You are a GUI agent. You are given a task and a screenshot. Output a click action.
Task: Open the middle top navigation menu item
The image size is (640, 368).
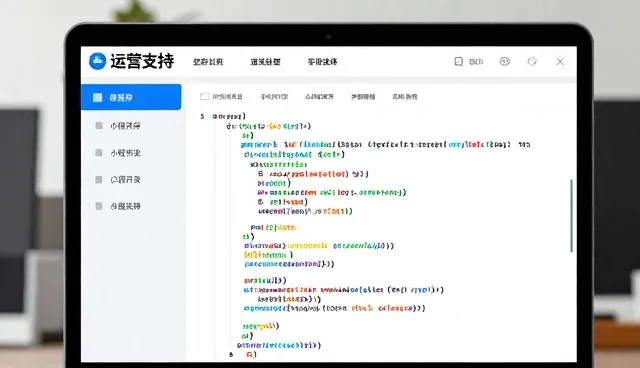click(x=265, y=62)
